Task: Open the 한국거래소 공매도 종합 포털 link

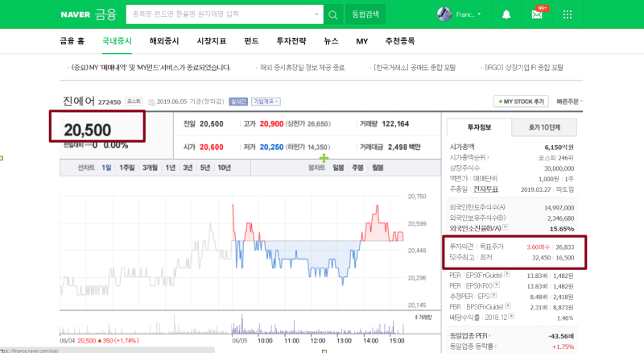Action: 415,68
